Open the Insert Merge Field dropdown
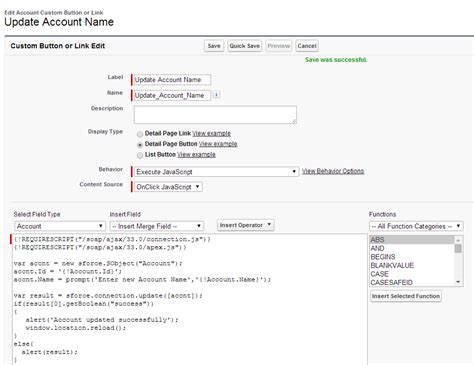Image resolution: width=474 pixels, height=365 pixels. coord(156,226)
